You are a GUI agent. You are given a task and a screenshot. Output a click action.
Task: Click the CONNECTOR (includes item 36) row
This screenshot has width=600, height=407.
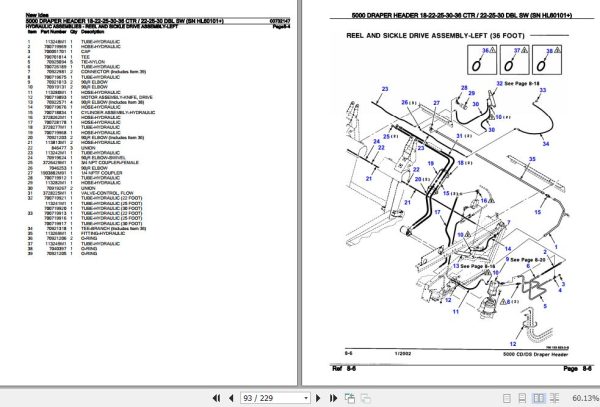[x=86, y=72]
